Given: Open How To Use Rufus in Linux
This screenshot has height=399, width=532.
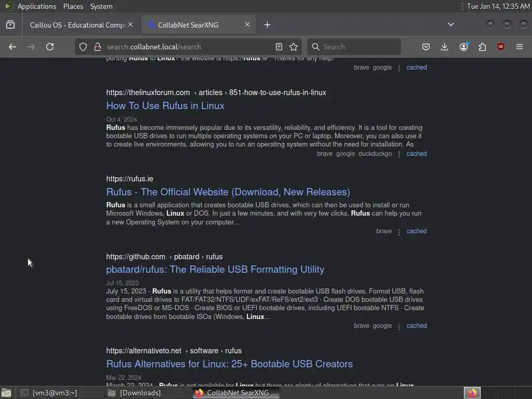Looking at the screenshot, I should point(165,106).
